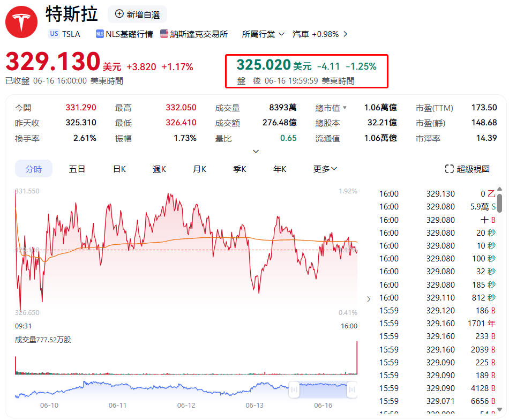Switch to the 年K chart tab
The image size is (509, 420).
[280, 169]
